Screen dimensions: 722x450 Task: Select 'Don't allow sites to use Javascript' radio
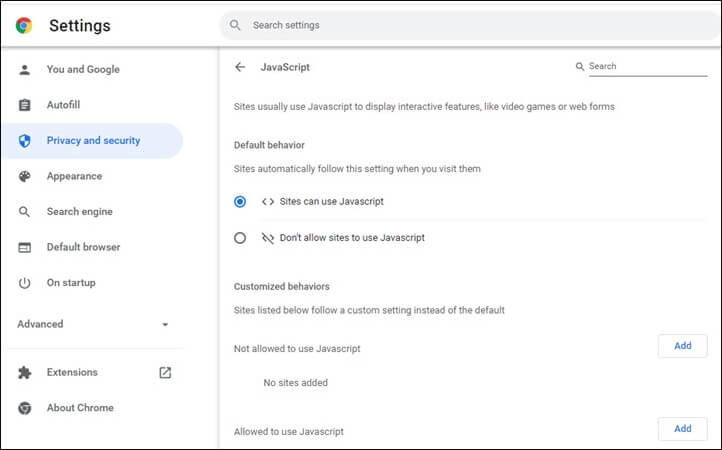tap(240, 238)
